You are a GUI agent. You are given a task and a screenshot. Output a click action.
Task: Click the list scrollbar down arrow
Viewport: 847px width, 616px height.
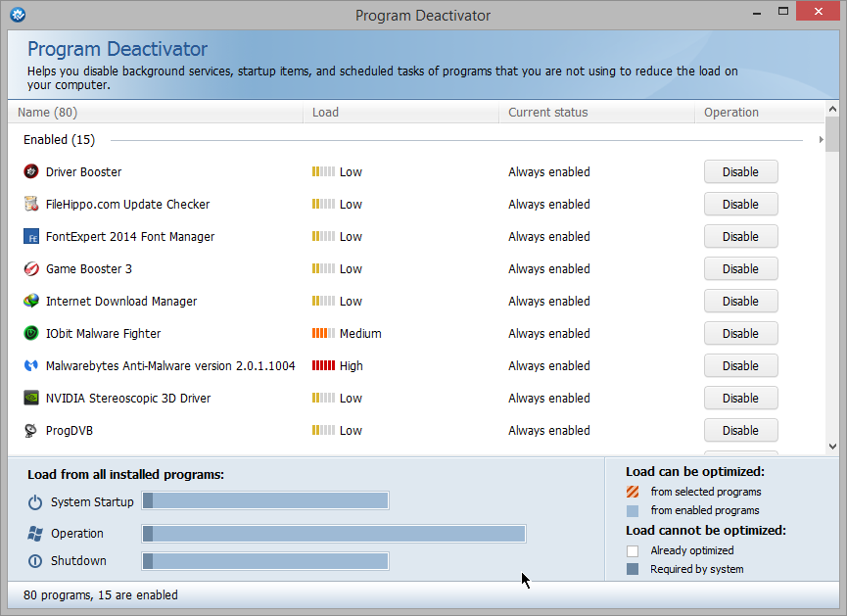(x=832, y=447)
